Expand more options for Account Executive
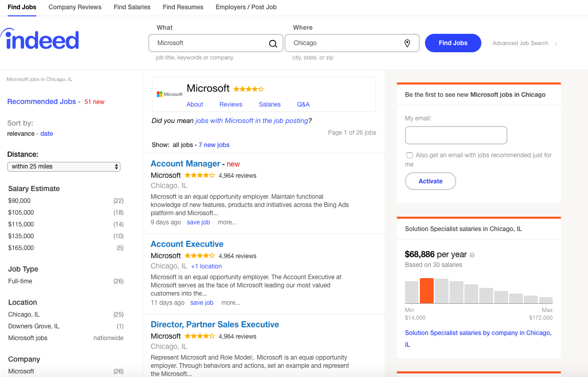 [x=231, y=303]
